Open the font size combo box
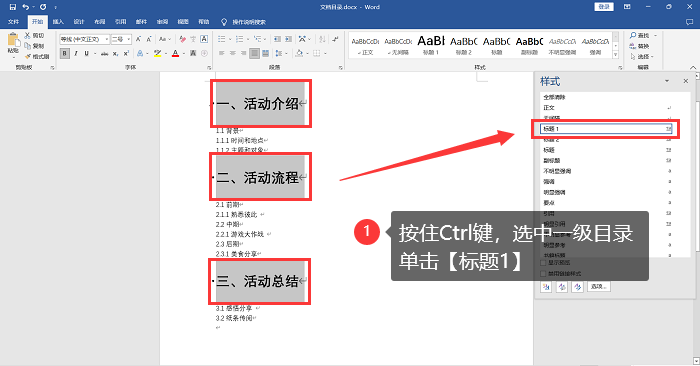This screenshot has height=366, width=700. click(121, 39)
